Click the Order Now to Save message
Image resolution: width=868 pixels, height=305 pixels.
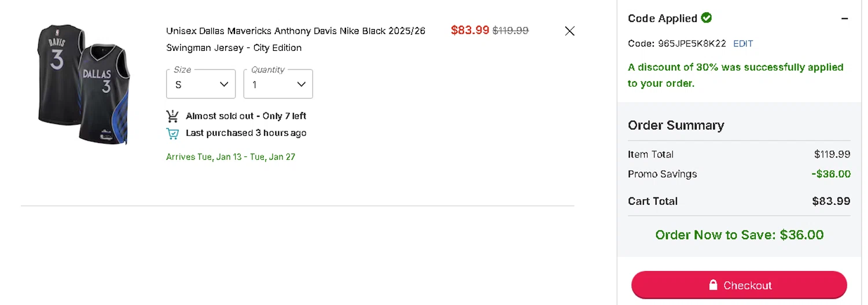point(739,235)
